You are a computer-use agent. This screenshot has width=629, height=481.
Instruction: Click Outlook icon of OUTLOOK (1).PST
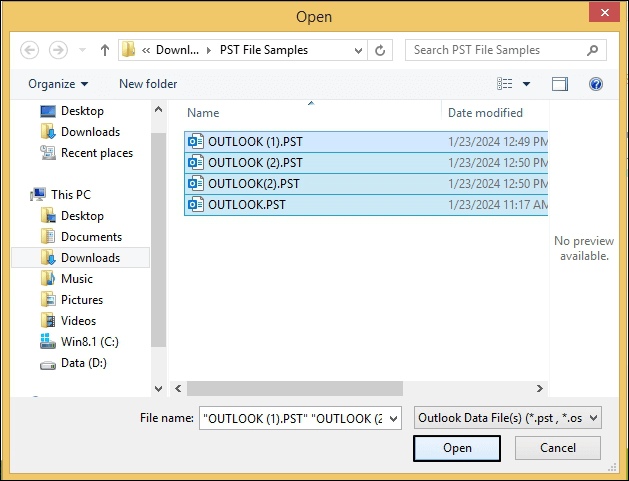coord(196,142)
